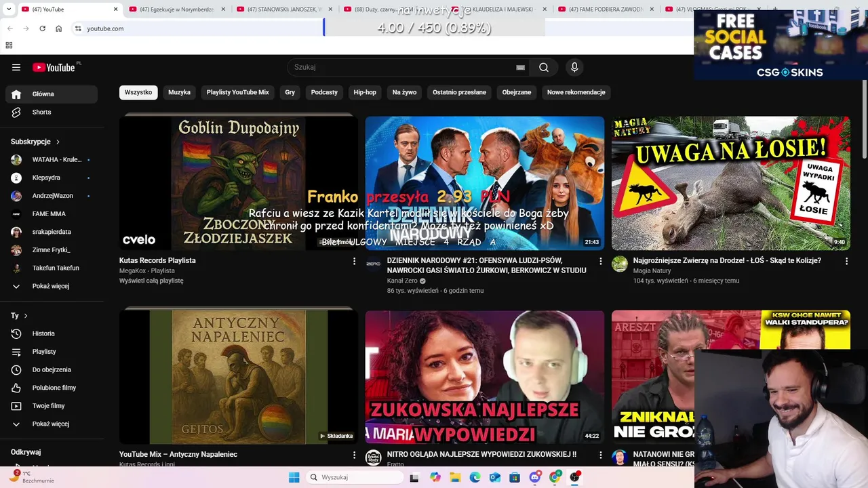Open browser apps grid shortcut
Image resolution: width=868 pixels, height=488 pixels.
tap(9, 45)
